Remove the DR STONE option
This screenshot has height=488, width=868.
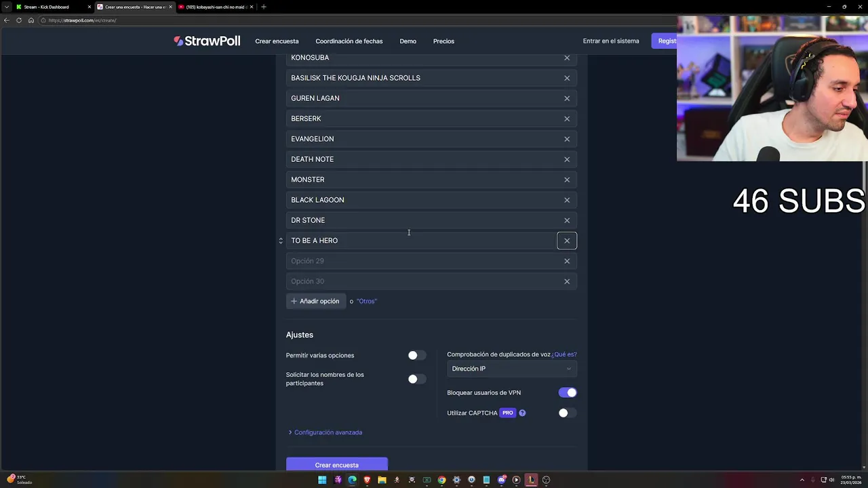pyautogui.click(x=567, y=220)
